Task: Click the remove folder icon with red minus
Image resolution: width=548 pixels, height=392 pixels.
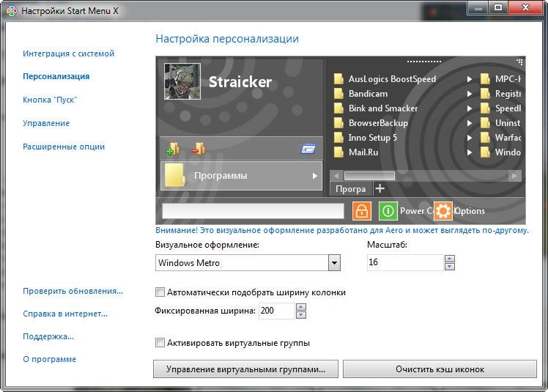Action: pyautogui.click(x=199, y=149)
